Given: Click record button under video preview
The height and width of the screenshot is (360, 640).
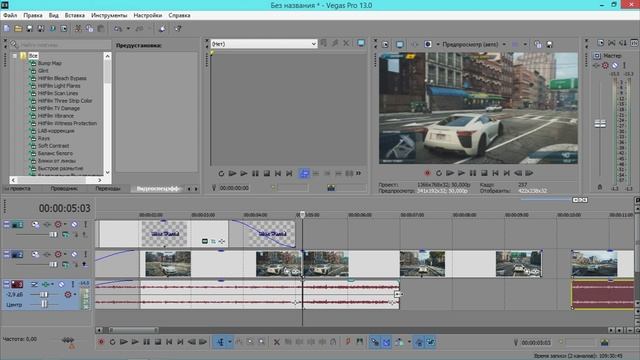Looking at the screenshot, I should coord(427,173).
